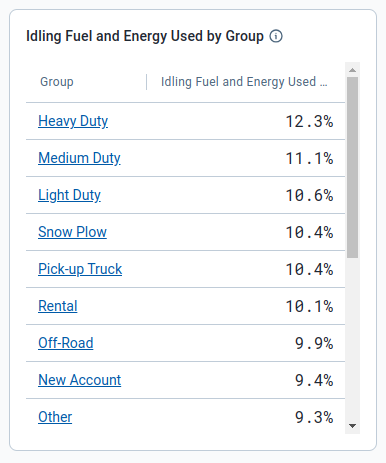Viewport: 386px width, 463px height.
Task: Click the scrollbar up arrow
Action: pyautogui.click(x=352, y=70)
